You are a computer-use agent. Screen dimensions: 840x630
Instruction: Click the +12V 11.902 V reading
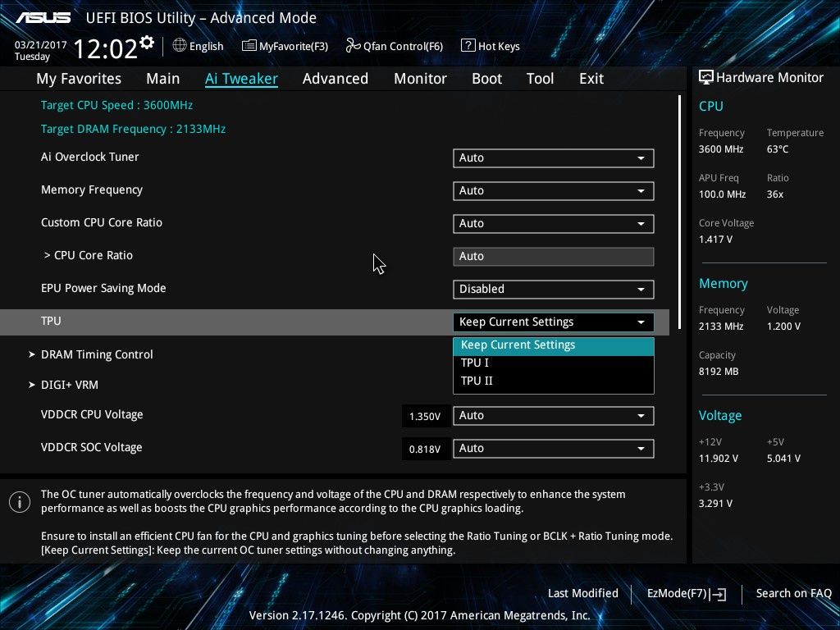tap(718, 459)
